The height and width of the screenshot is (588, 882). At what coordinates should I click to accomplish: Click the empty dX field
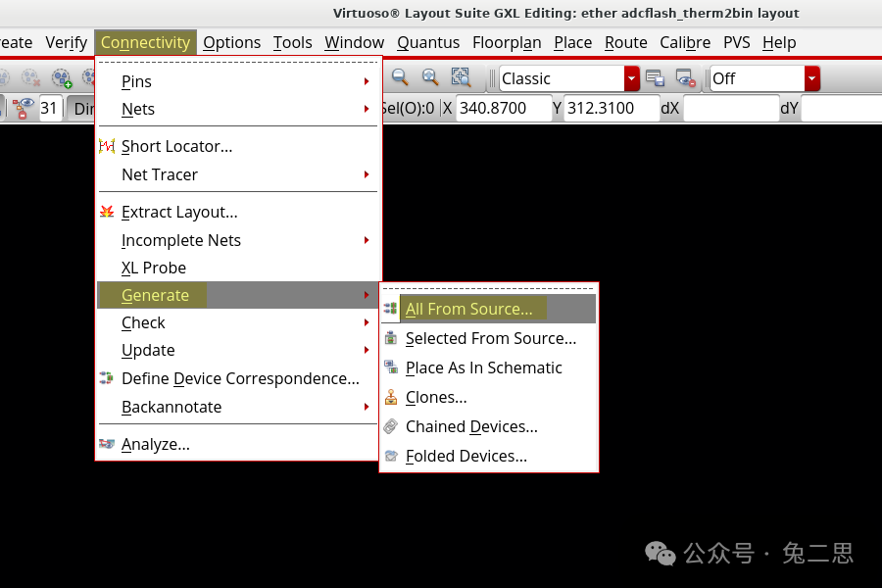[731, 108]
